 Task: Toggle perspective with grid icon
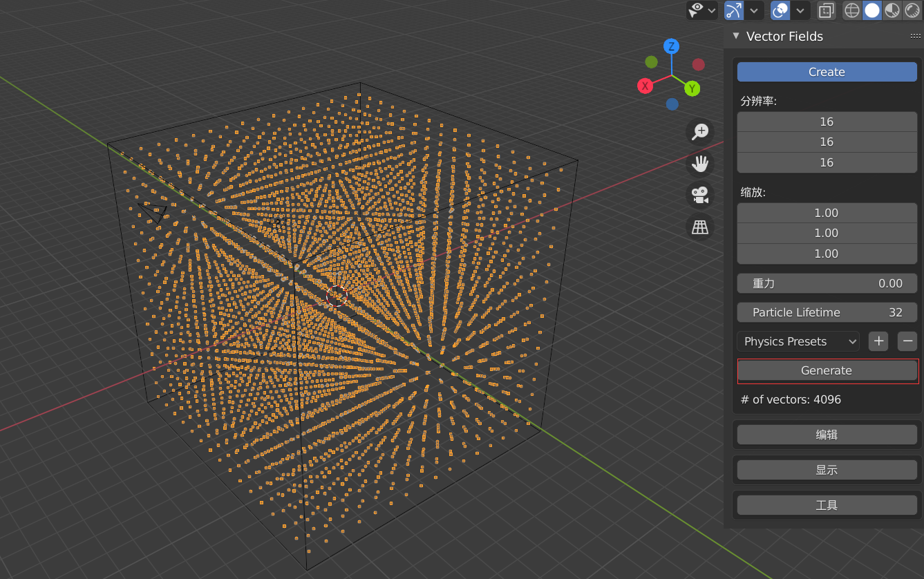[699, 227]
